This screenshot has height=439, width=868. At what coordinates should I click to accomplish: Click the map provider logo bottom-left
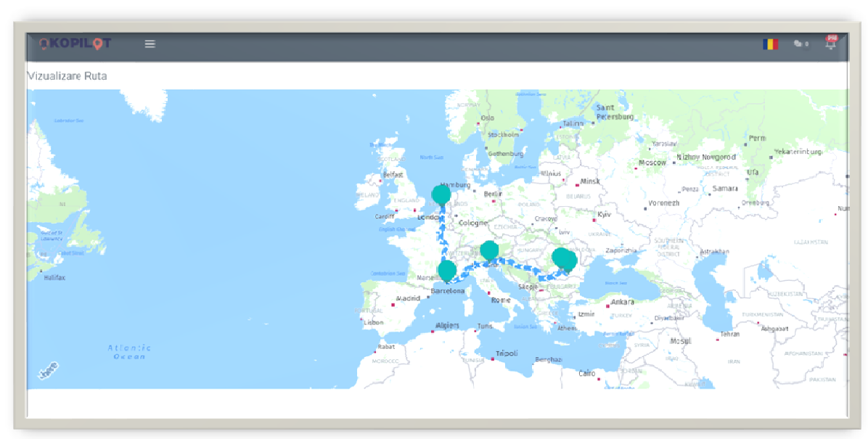click(x=48, y=371)
